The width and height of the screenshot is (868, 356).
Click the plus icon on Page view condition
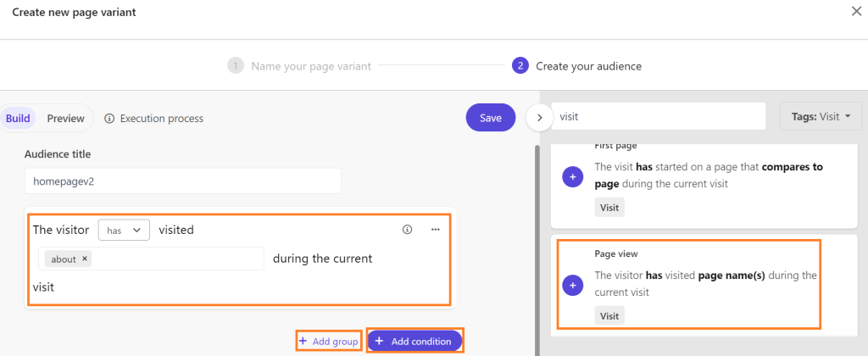572,286
